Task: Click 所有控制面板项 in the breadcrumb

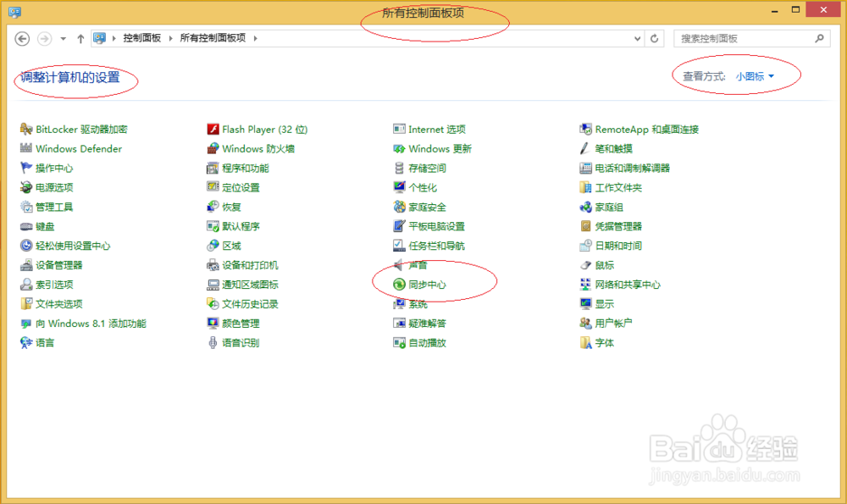Action: [x=212, y=38]
